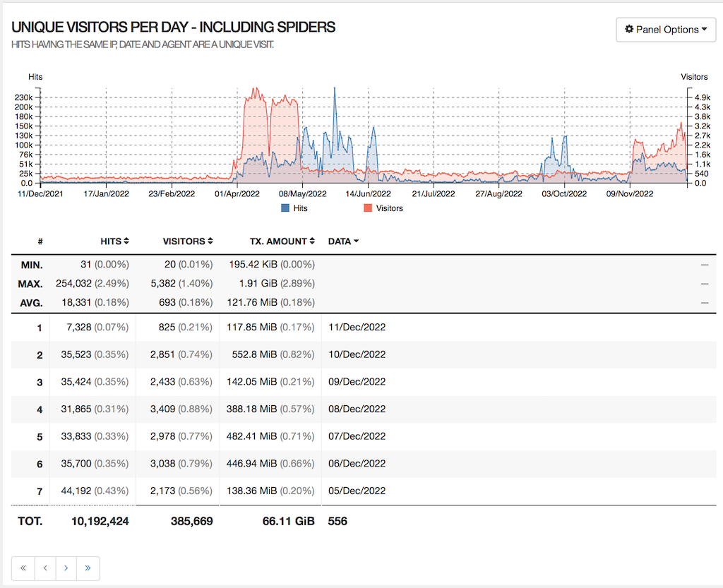Image resolution: width=723 pixels, height=588 pixels.
Task: Expand the MIN. row dash
Action: (x=704, y=265)
